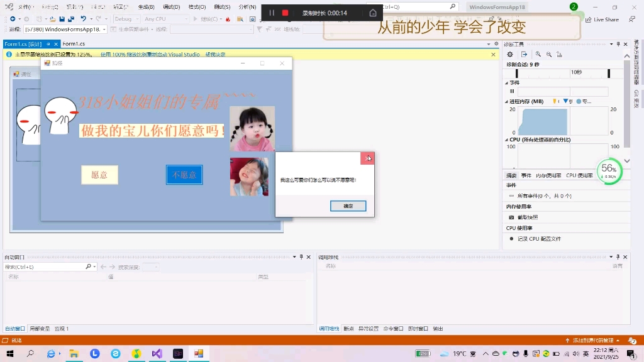Zoom in on the diagnostics timeline
The image size is (644, 362).
click(x=538, y=54)
